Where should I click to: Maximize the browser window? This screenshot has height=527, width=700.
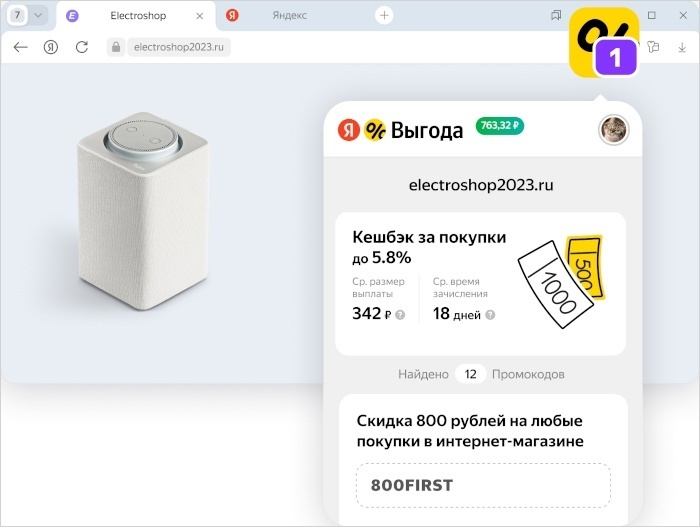tap(652, 16)
